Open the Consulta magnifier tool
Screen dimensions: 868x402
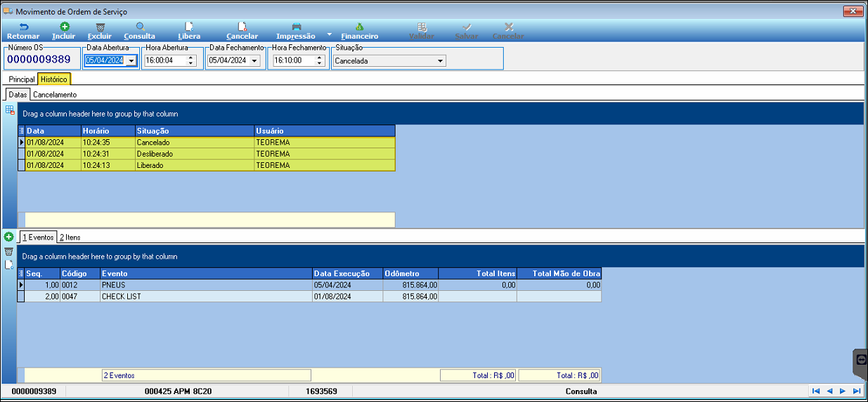(x=140, y=27)
